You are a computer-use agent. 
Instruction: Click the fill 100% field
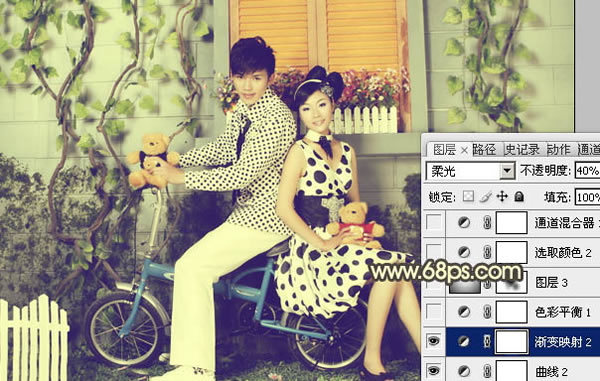[x=587, y=197]
